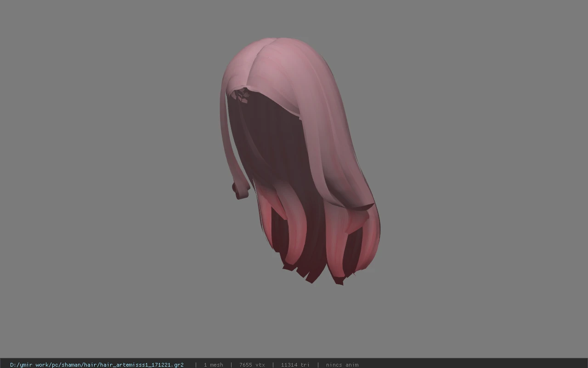588x368 pixels.
Task: Click the file path hair_artemisss1_171221.gr2
Action: tap(97, 365)
